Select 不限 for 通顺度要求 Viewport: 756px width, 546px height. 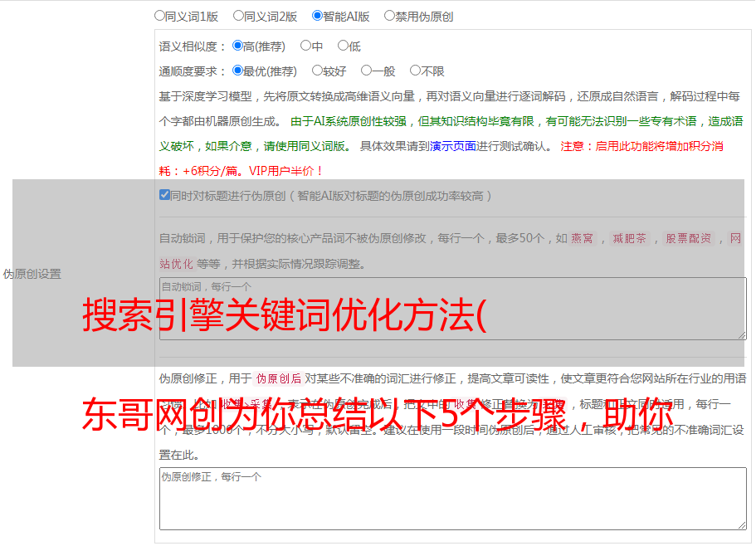click(415, 71)
